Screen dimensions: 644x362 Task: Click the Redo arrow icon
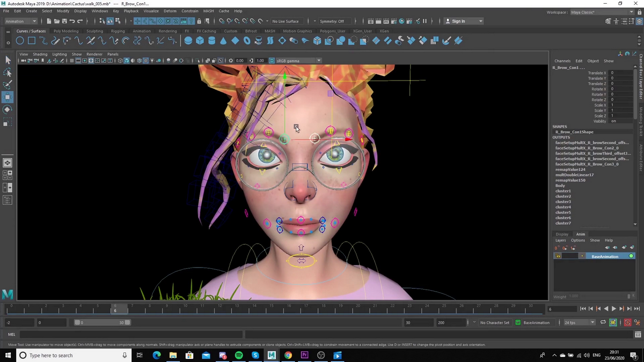pos(80,21)
